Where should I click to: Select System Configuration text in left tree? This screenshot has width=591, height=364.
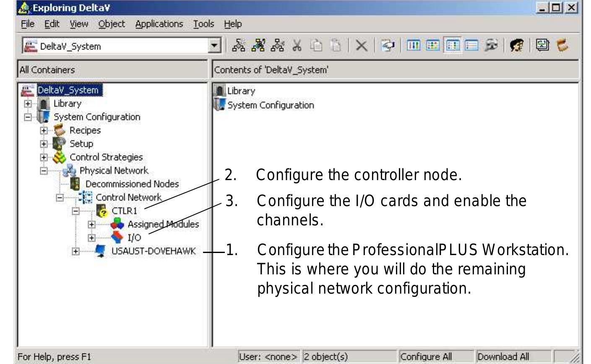(97, 117)
